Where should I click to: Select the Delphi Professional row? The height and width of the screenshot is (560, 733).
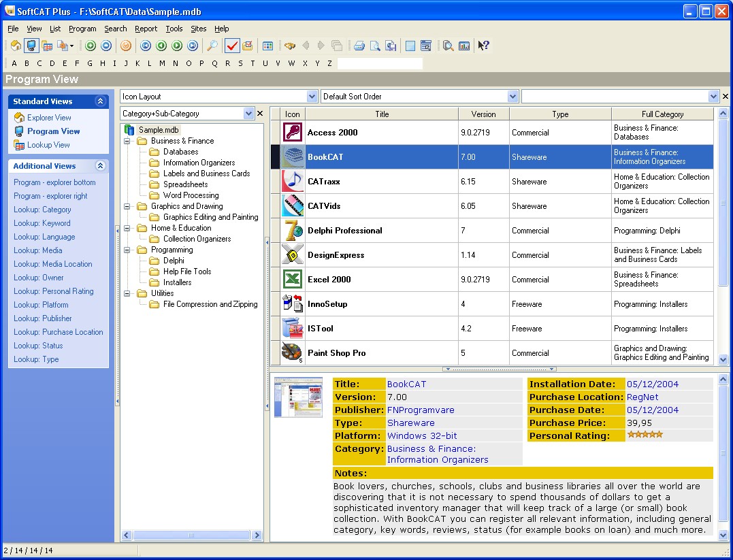pos(492,231)
